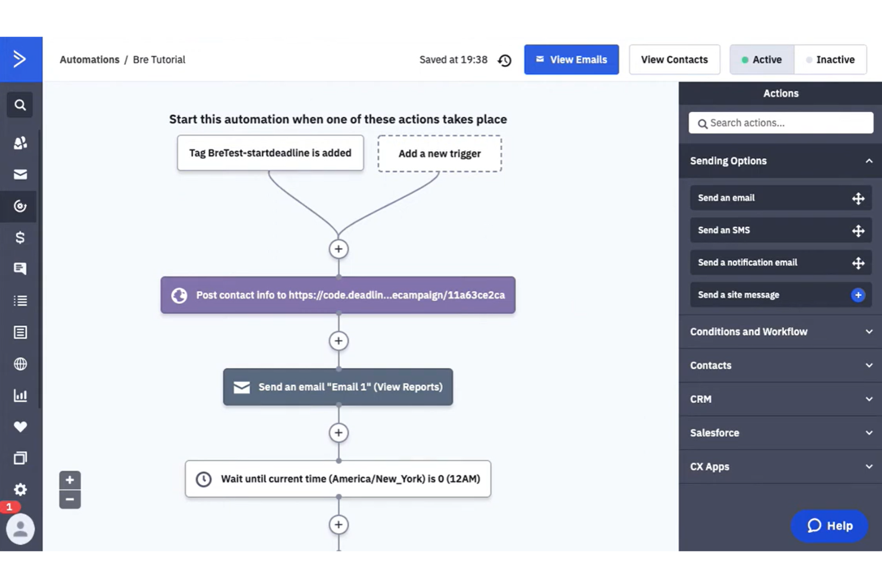Screen dimensions: 882x588
Task: Select the Send an email action
Action: [781, 198]
